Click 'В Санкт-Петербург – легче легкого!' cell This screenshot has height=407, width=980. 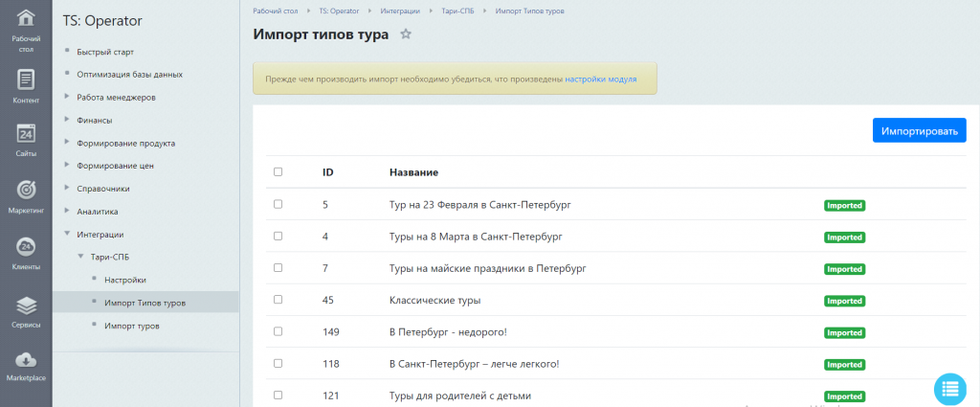[475, 364]
